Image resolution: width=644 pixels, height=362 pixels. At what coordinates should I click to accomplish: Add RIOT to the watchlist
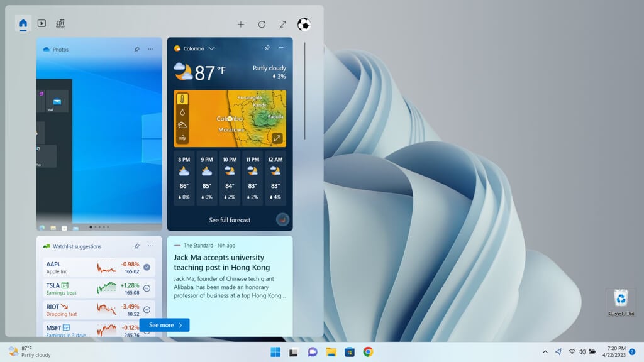pos(147,310)
